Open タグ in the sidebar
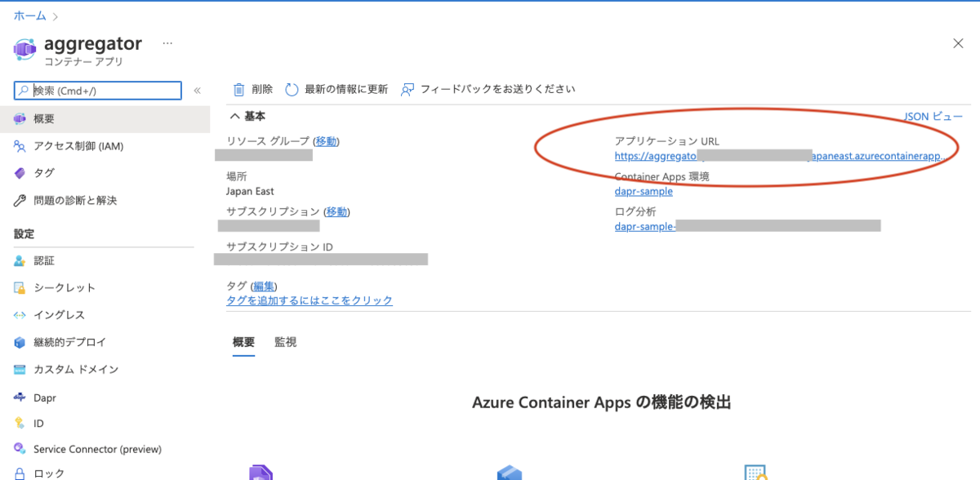This screenshot has width=980, height=480. tap(44, 173)
